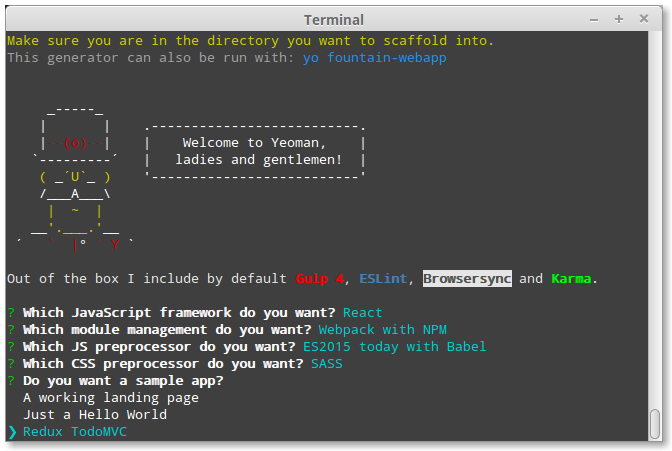Choose the "Just a Hello World" option
The image size is (672, 451).
pyautogui.click(x=95, y=415)
